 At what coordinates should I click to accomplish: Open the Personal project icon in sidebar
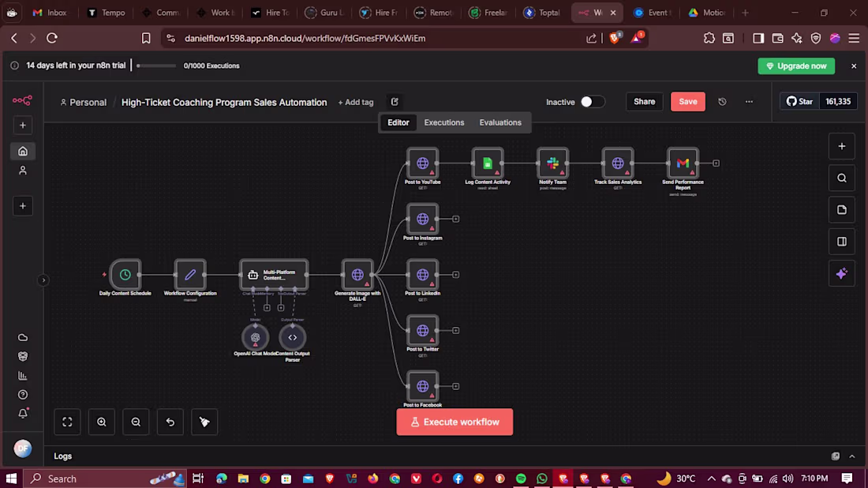tap(23, 171)
